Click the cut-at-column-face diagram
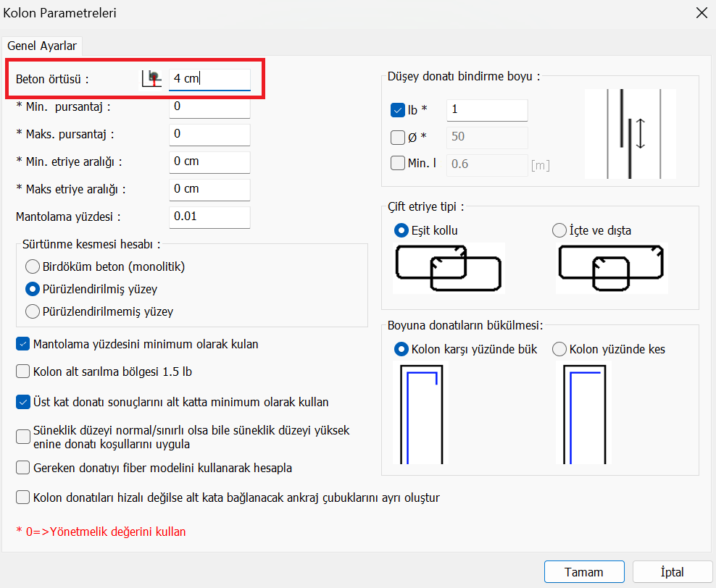This screenshot has height=588, width=716. pyautogui.click(x=583, y=412)
